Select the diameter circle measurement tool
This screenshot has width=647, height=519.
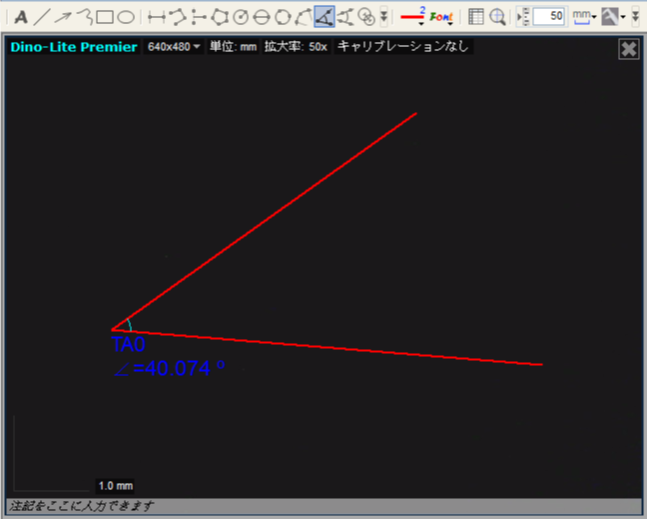click(x=261, y=17)
